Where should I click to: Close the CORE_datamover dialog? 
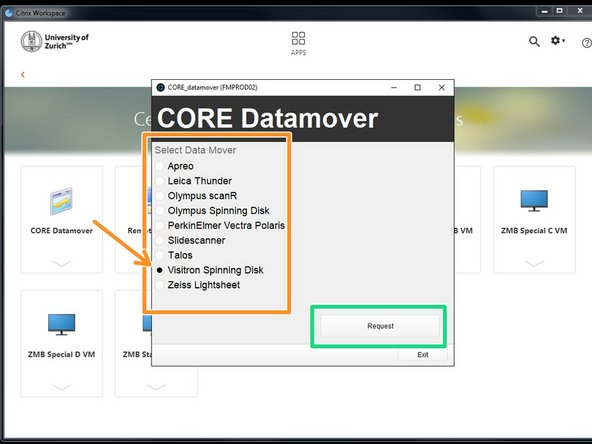(441, 88)
